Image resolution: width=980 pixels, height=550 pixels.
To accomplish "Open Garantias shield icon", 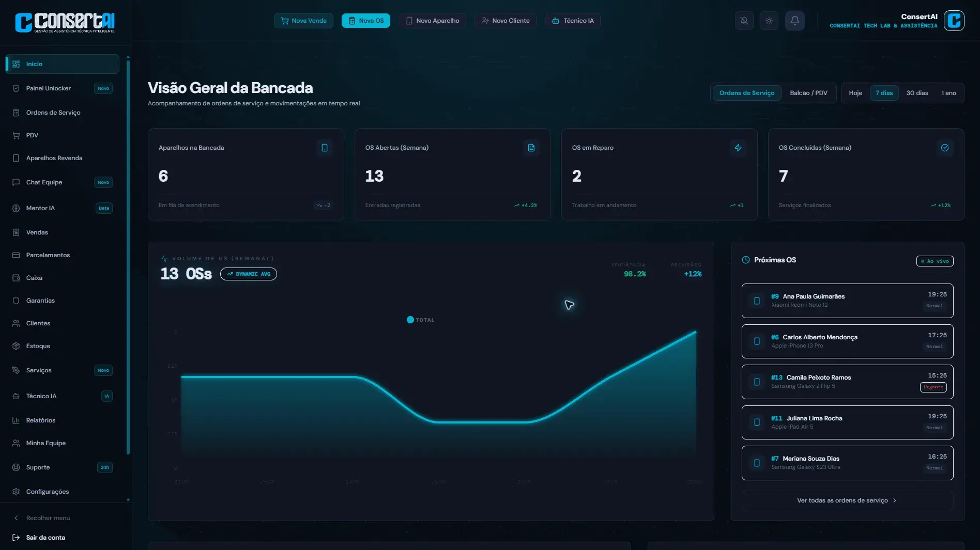I will 16,301.
